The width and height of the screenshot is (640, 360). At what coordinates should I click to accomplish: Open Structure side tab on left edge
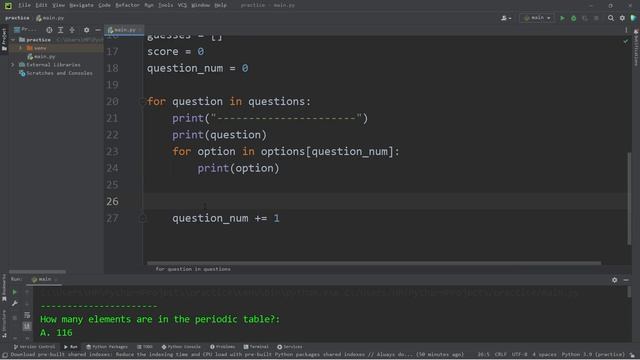(x=4, y=324)
